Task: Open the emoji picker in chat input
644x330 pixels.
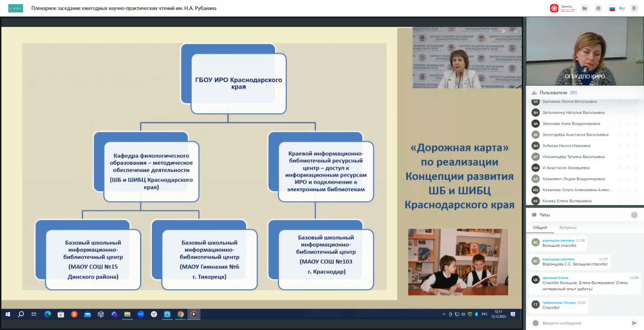Action: point(535,323)
